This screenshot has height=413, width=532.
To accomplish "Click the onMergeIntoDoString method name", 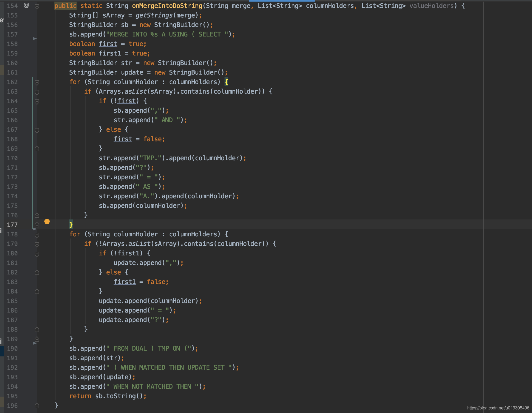I will point(167,6).
